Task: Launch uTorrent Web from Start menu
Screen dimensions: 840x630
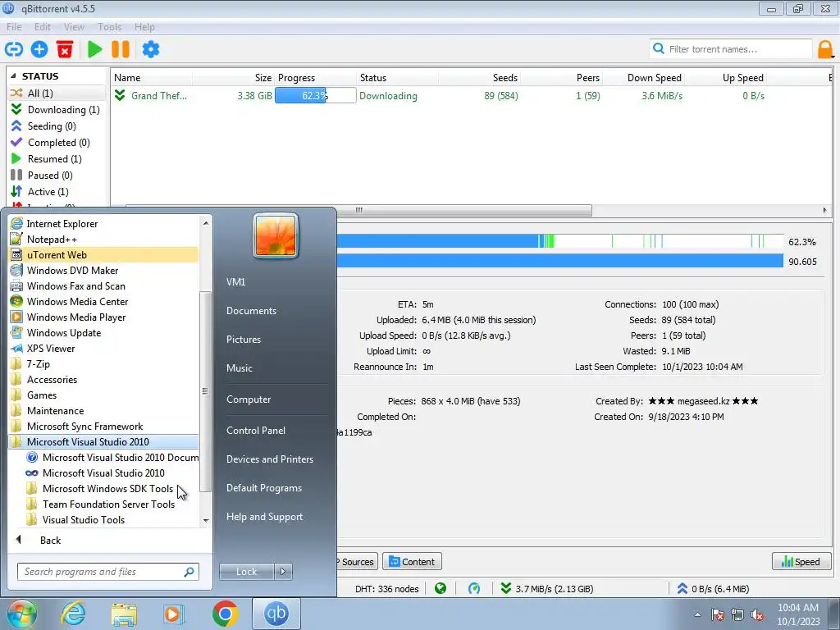Action: point(104,255)
